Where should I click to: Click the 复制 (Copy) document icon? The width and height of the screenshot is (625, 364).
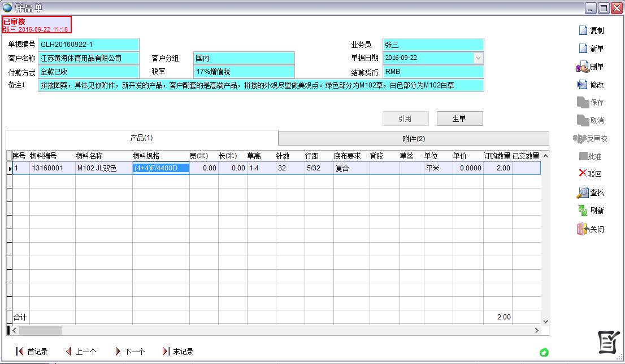point(583,30)
